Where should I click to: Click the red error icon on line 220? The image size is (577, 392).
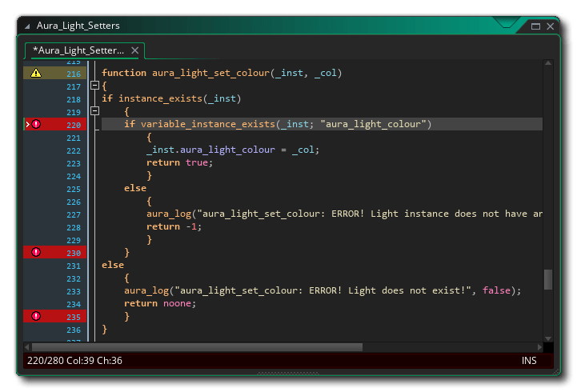click(36, 124)
